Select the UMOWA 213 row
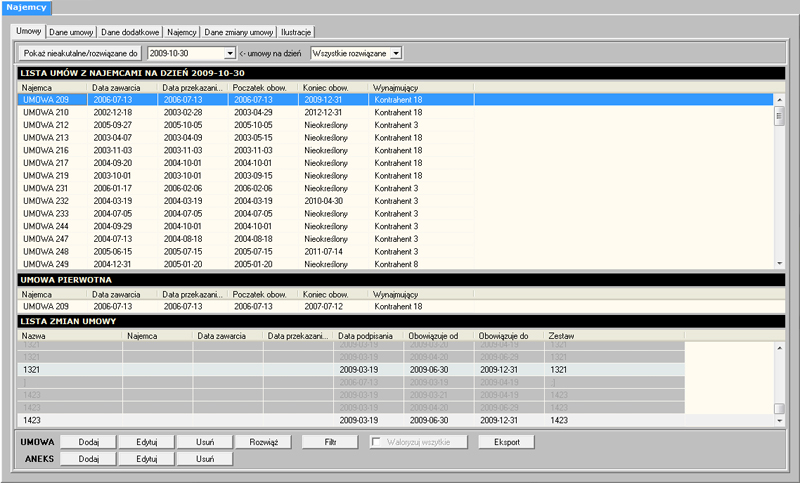This screenshot has height=483, width=800. point(246,138)
